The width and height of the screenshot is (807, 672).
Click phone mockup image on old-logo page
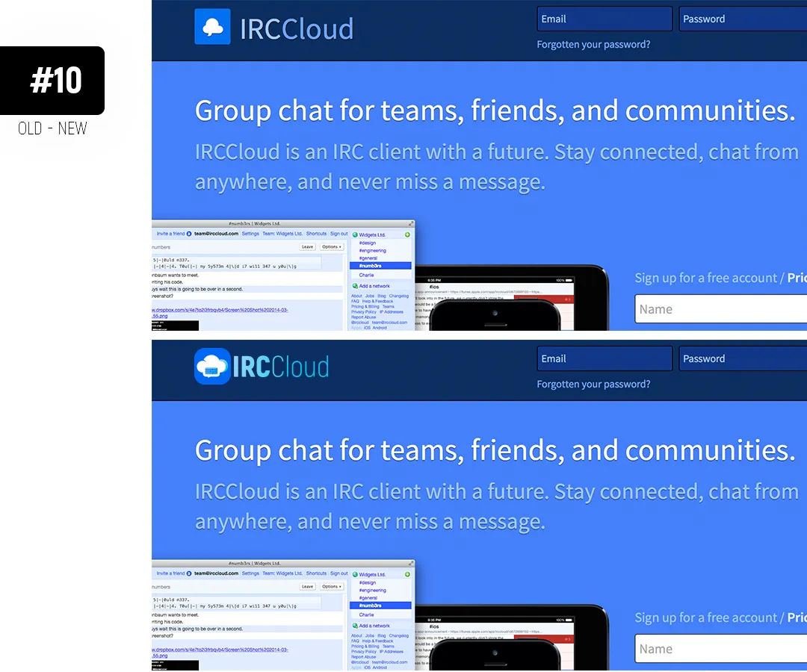pyautogui.click(x=495, y=314)
